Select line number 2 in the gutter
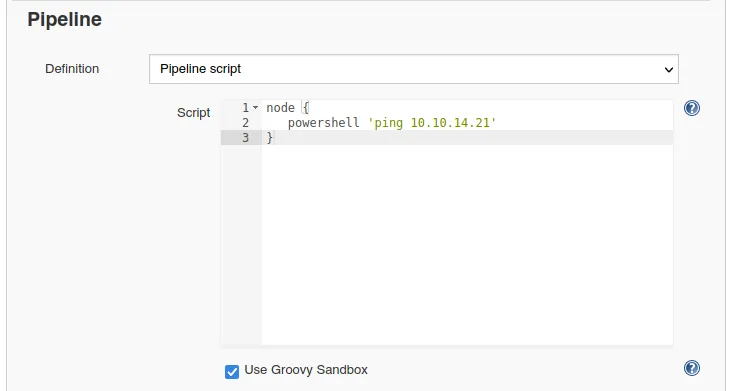The height and width of the screenshot is (391, 731). coord(245,123)
